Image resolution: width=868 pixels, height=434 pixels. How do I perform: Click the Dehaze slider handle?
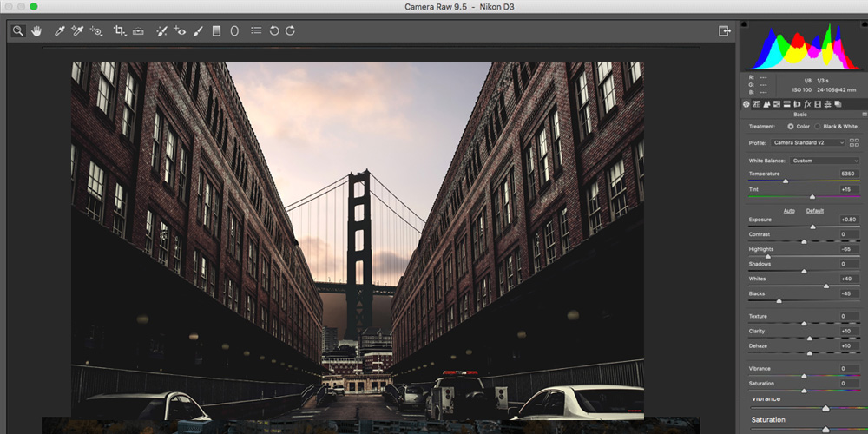(x=809, y=353)
